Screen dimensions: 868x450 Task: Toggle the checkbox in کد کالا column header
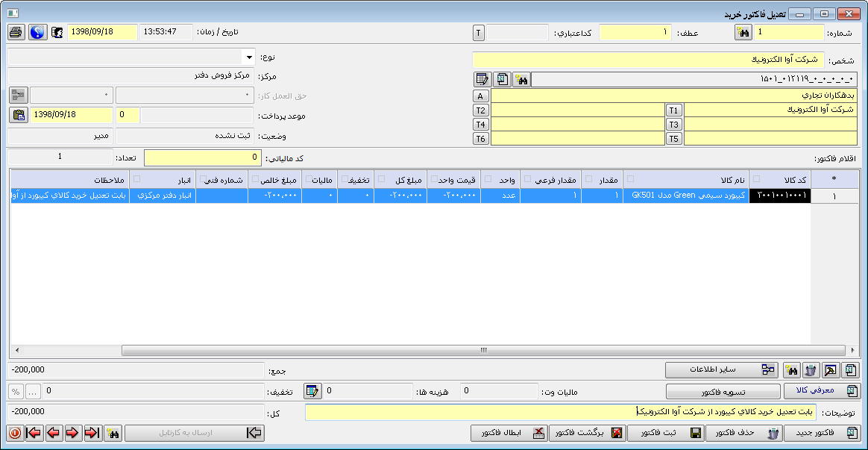click(757, 179)
